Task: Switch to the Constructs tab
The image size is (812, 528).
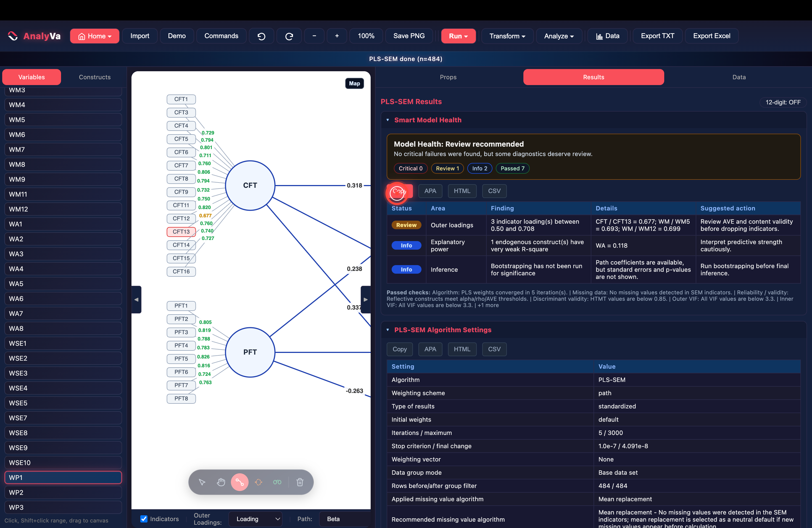Action: pyautogui.click(x=95, y=77)
